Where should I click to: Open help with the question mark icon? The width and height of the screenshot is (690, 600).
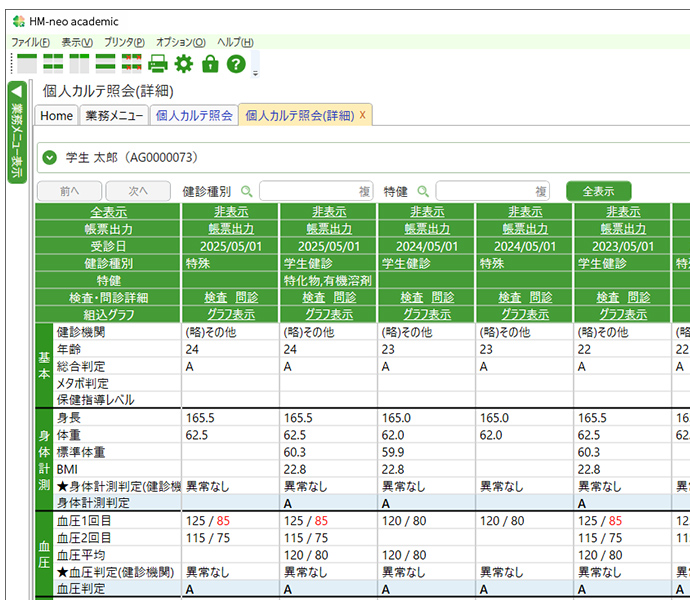pos(236,64)
